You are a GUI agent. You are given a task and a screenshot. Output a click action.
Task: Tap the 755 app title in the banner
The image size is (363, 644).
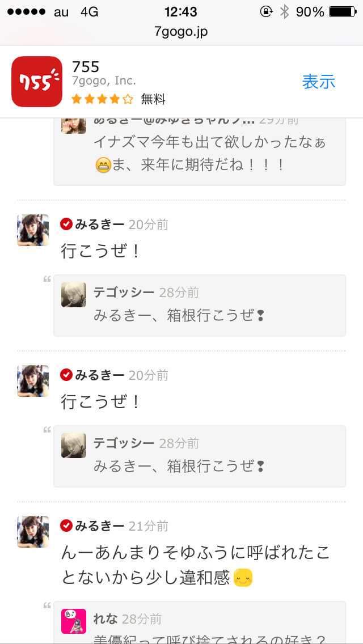(86, 66)
